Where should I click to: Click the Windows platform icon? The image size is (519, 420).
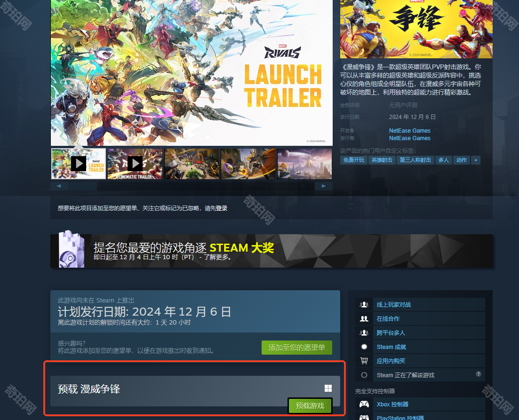tap(328, 388)
